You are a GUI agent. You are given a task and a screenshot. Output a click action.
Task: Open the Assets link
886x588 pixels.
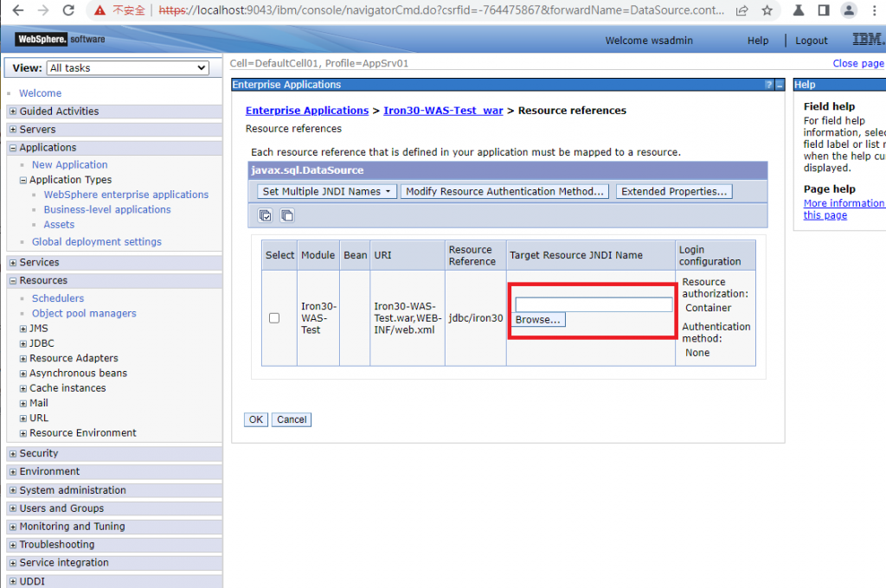[x=59, y=224]
